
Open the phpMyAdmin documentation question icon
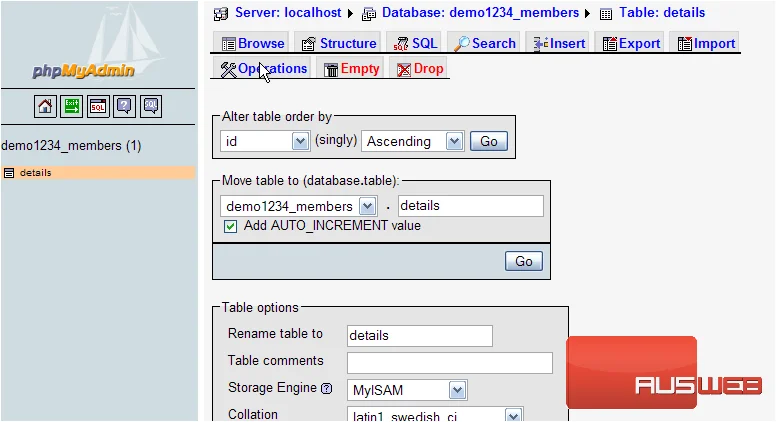pos(124,106)
